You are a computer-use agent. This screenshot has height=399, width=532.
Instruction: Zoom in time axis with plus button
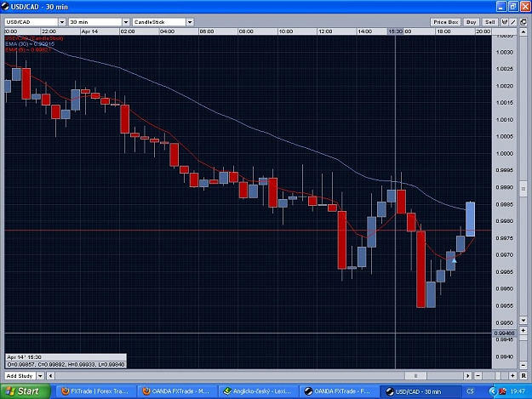(x=512, y=376)
